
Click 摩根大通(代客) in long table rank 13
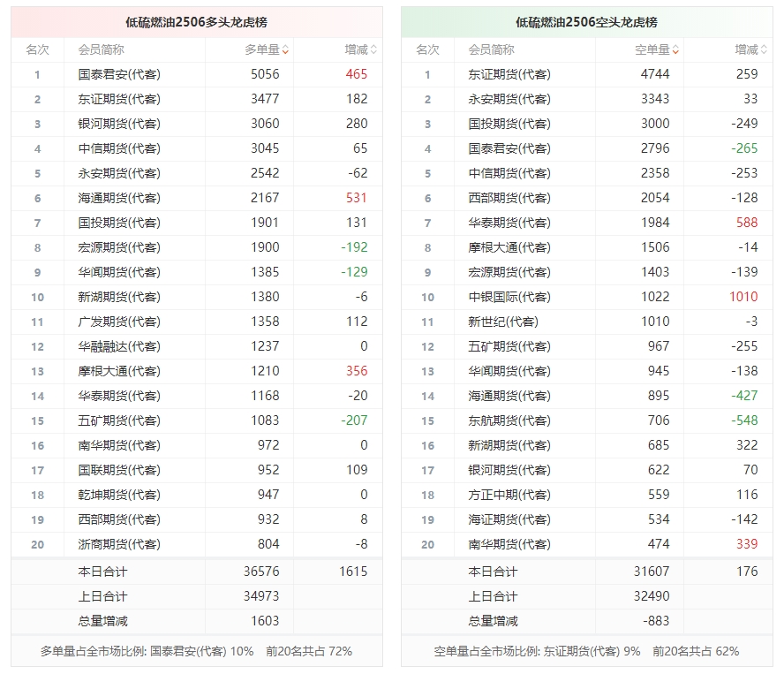pos(119,371)
